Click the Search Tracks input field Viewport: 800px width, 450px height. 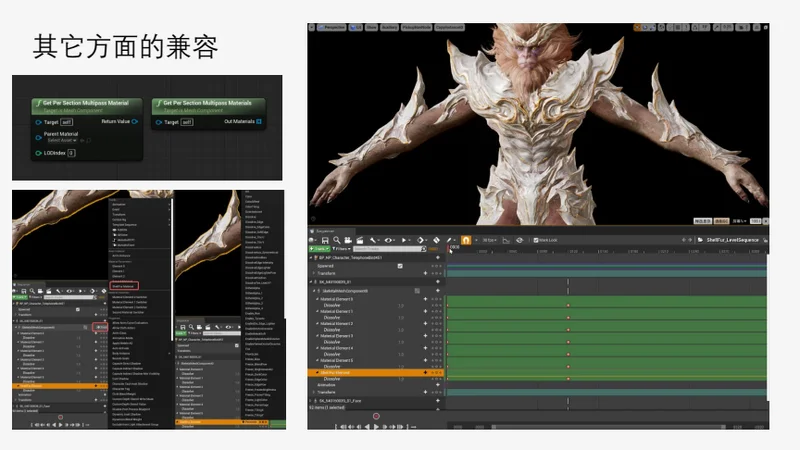click(389, 249)
